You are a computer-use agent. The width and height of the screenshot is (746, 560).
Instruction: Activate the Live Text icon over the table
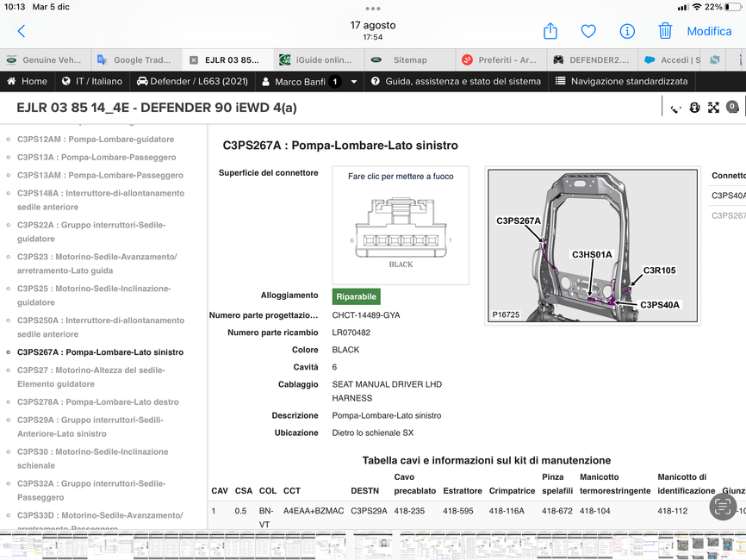[723, 507]
